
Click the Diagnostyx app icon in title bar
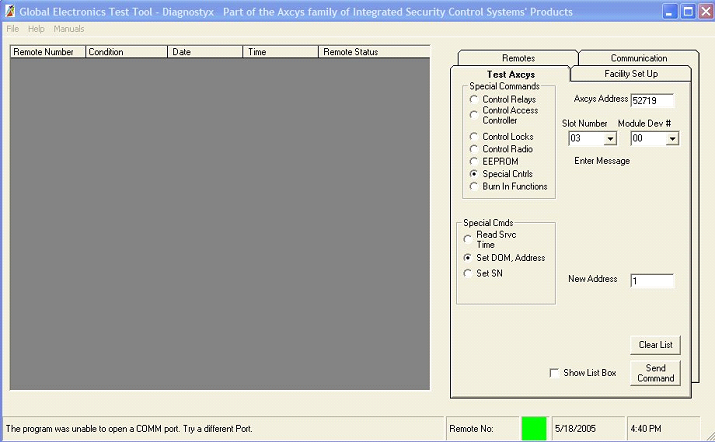coord(10,11)
